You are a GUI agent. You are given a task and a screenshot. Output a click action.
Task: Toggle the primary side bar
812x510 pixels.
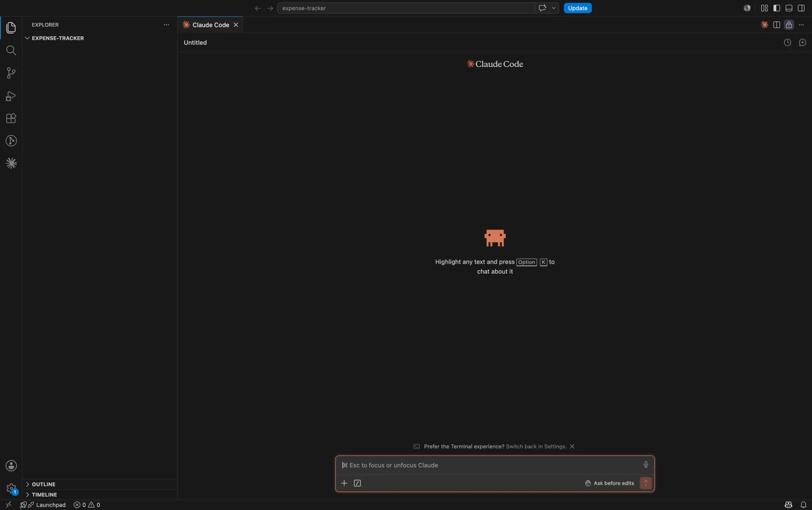tap(777, 8)
